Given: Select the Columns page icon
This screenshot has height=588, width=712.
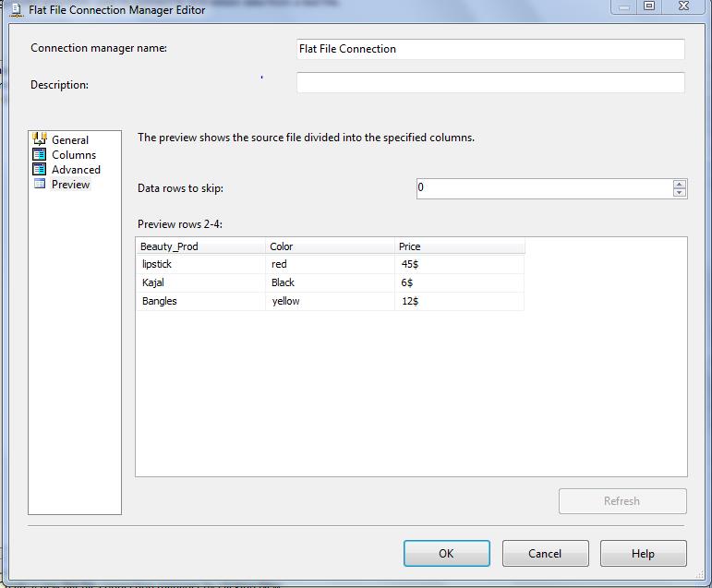Looking at the screenshot, I should point(40,155).
